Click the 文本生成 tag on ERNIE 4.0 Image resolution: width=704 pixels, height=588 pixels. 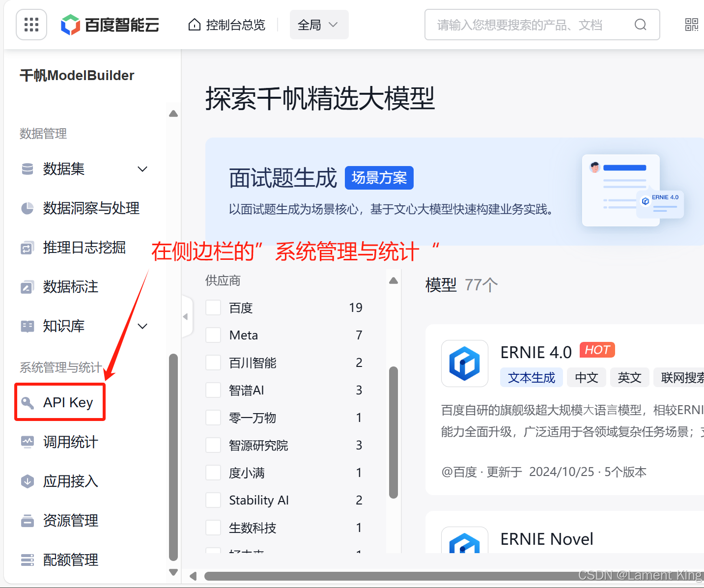[x=532, y=377]
